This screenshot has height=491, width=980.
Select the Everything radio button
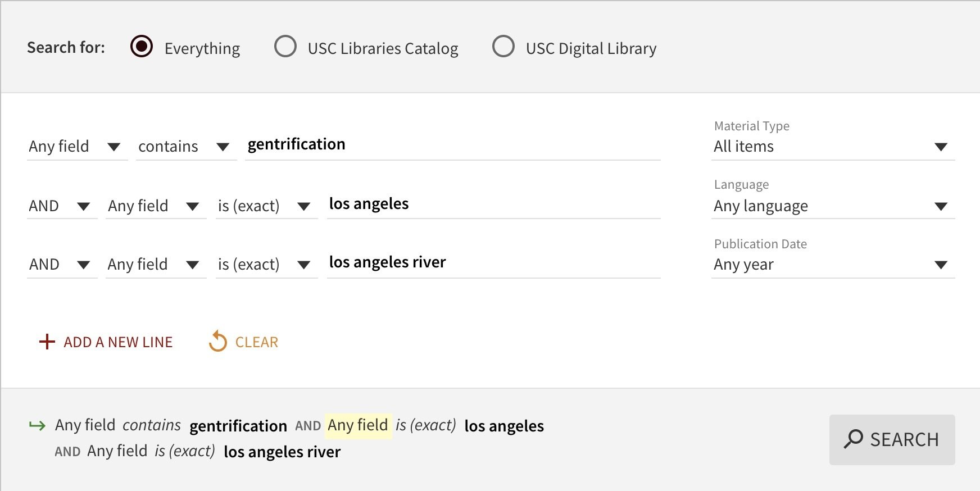point(142,47)
